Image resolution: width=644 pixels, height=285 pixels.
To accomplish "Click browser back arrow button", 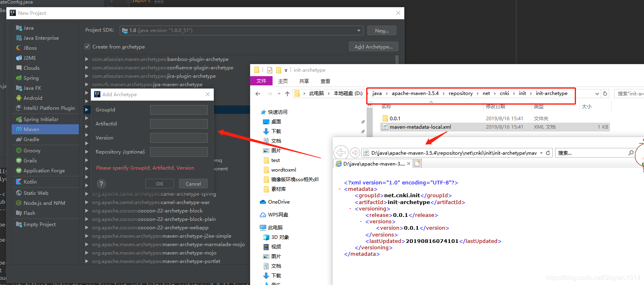I will coord(341,153).
